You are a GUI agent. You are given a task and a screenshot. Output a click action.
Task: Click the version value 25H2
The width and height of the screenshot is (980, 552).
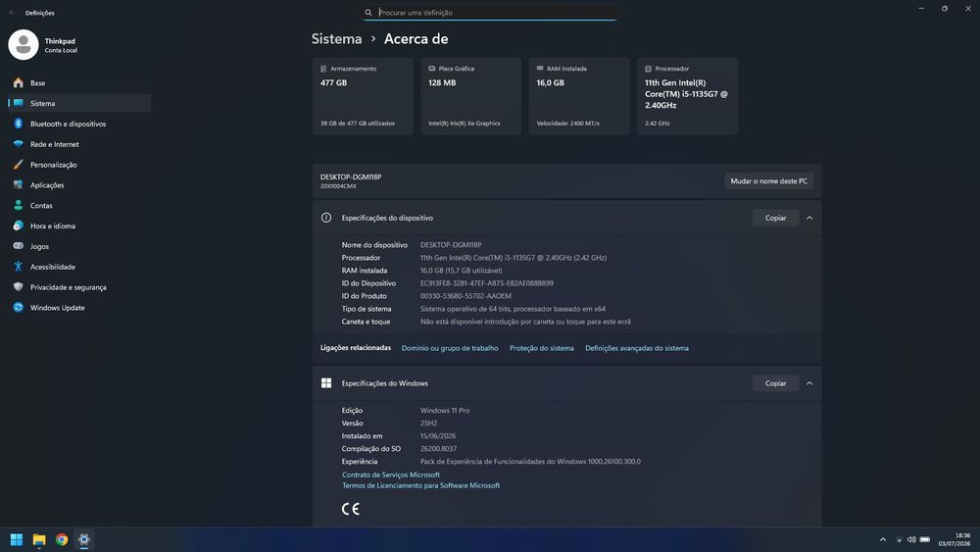click(429, 424)
